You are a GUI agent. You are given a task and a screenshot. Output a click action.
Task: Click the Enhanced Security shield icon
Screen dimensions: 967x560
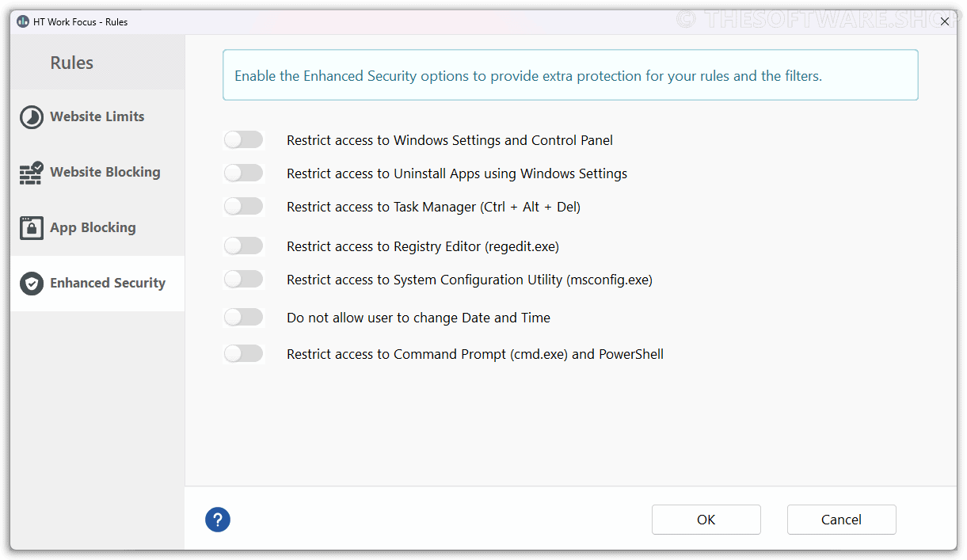tap(32, 284)
